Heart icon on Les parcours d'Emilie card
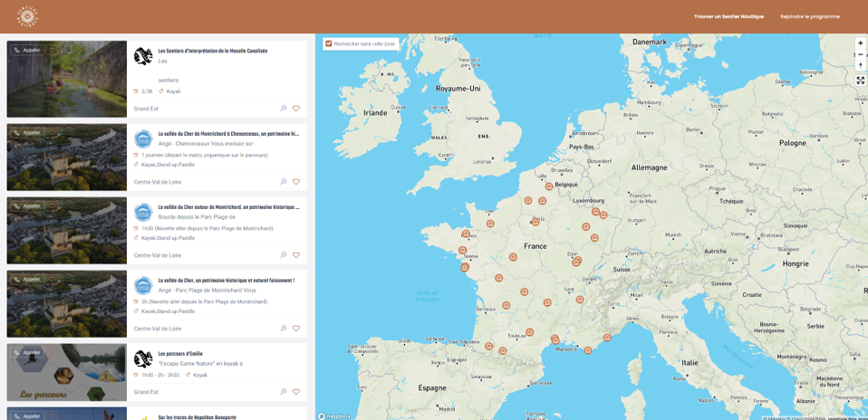 pos(296,392)
